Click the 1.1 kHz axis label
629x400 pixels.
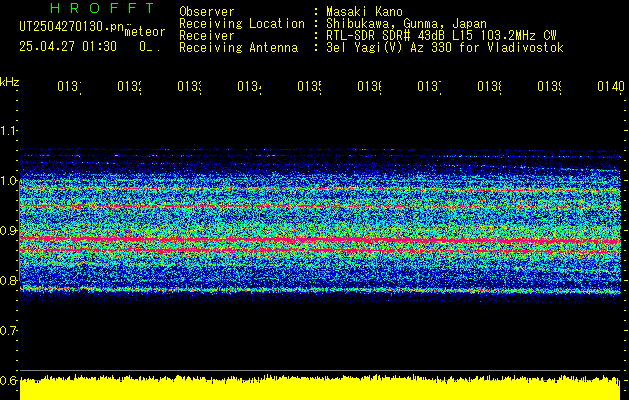(8, 131)
